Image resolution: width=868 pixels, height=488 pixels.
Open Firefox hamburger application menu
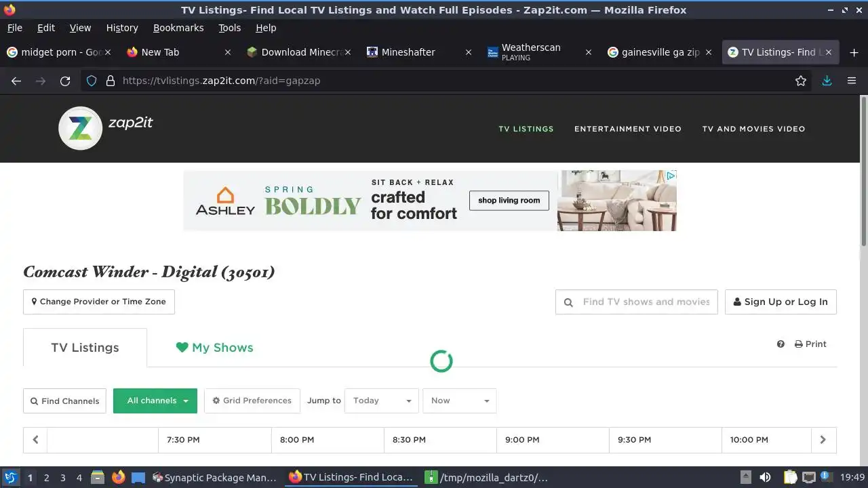coord(852,81)
